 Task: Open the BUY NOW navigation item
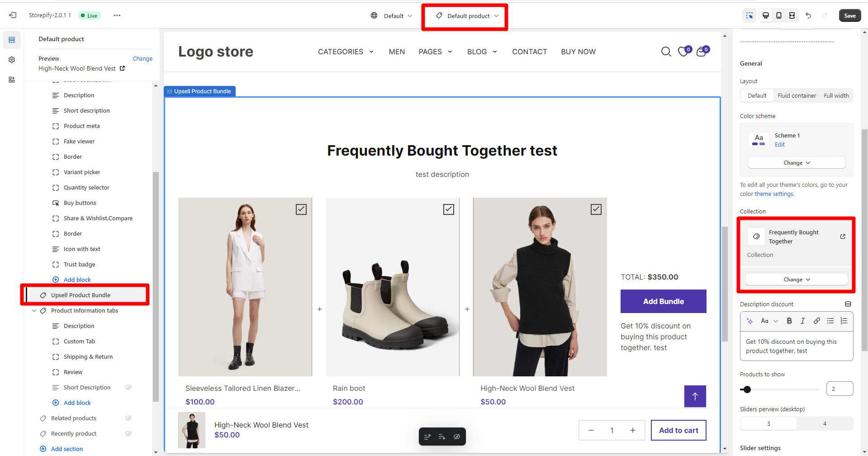(x=579, y=52)
